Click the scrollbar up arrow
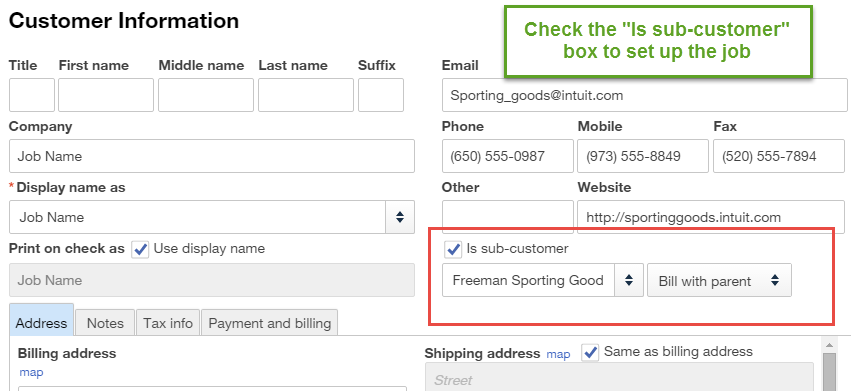 [829, 345]
